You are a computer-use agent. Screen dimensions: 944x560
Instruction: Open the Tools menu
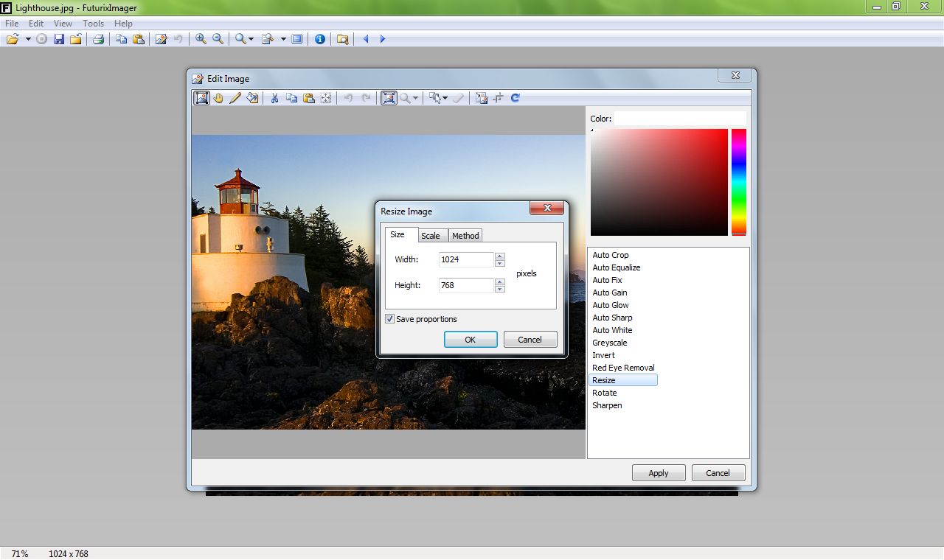click(93, 24)
